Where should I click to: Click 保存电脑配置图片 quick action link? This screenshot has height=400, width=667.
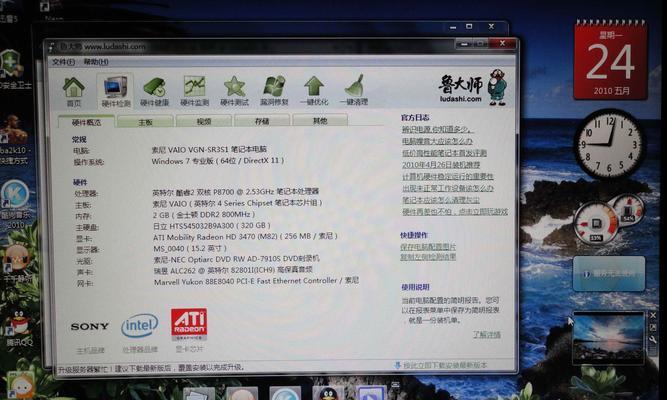(x=428, y=246)
